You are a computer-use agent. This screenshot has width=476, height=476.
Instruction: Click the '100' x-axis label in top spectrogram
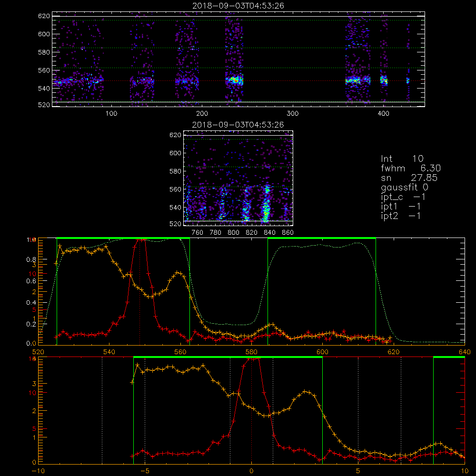111,114
